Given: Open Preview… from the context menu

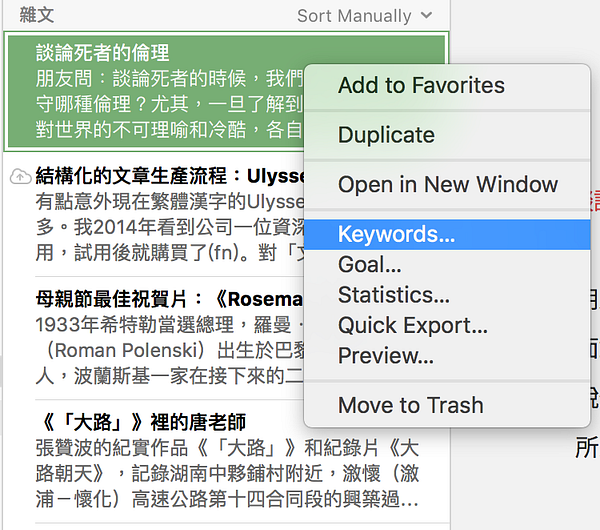Looking at the screenshot, I should click(x=386, y=356).
